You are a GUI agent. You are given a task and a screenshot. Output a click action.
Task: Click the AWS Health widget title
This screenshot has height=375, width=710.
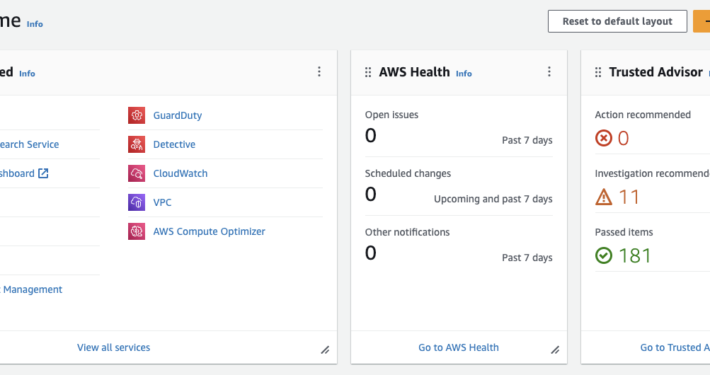(414, 72)
